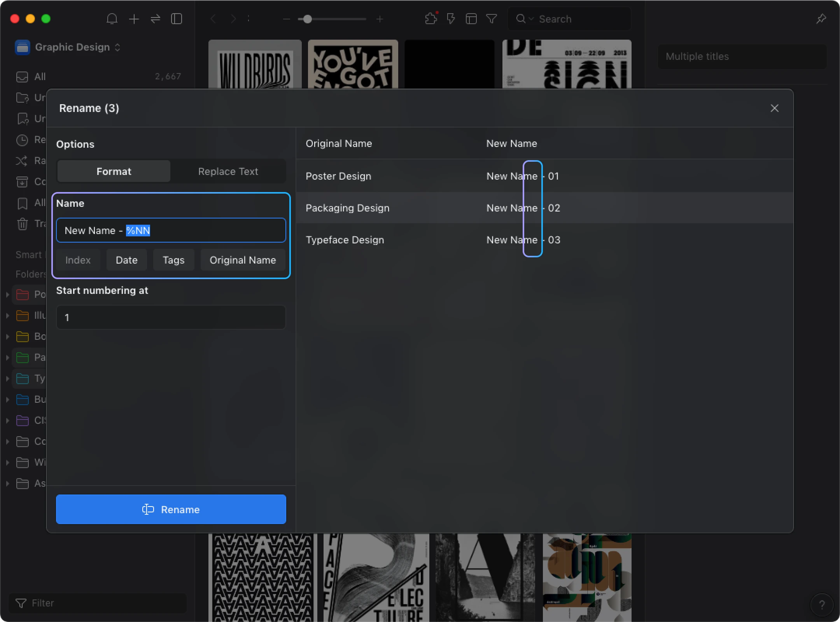This screenshot has width=840, height=622.
Task: Click the switch library arrows icon
Action: [x=156, y=19]
